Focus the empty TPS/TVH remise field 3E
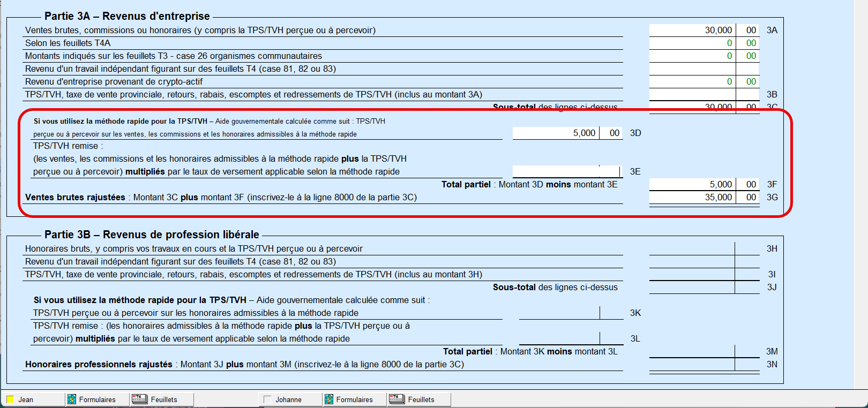Image resolution: width=868 pixels, height=408 pixels. click(x=567, y=171)
